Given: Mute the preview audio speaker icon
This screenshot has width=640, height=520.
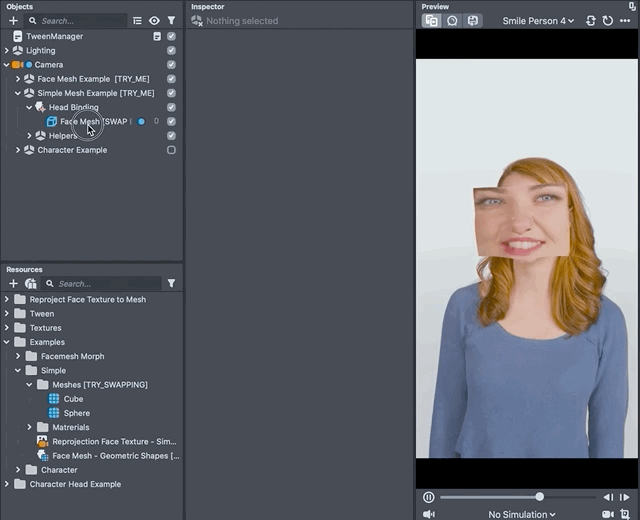Looking at the screenshot, I should tap(429, 514).
